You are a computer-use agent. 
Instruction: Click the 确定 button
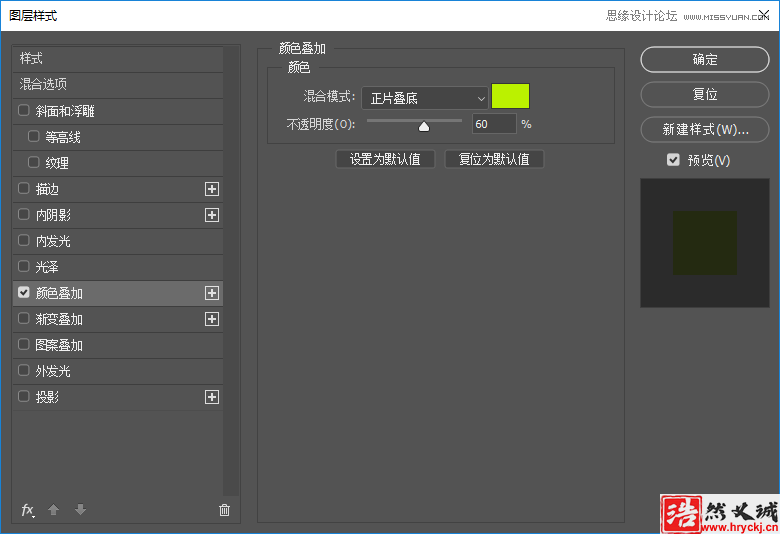pyautogui.click(x=704, y=60)
